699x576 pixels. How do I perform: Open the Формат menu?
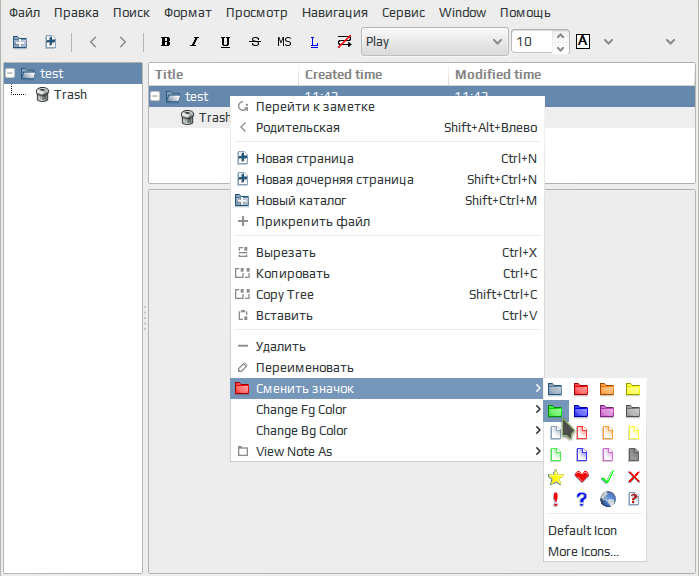click(188, 13)
